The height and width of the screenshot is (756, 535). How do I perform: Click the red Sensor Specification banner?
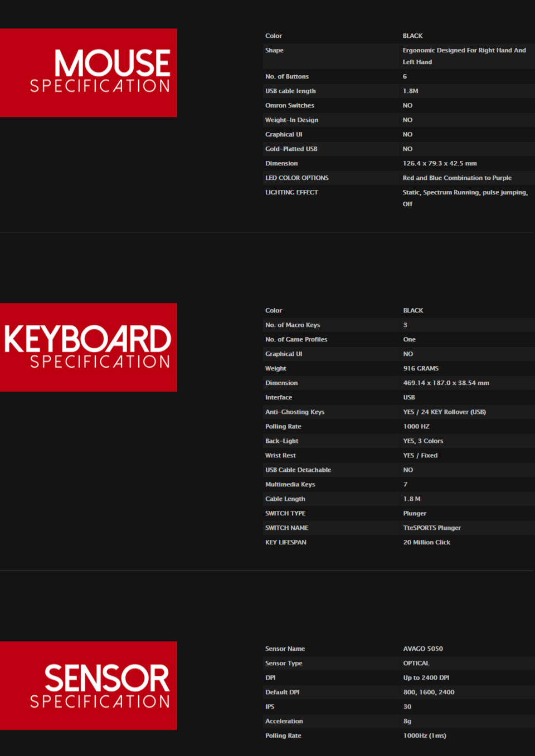pos(89,685)
